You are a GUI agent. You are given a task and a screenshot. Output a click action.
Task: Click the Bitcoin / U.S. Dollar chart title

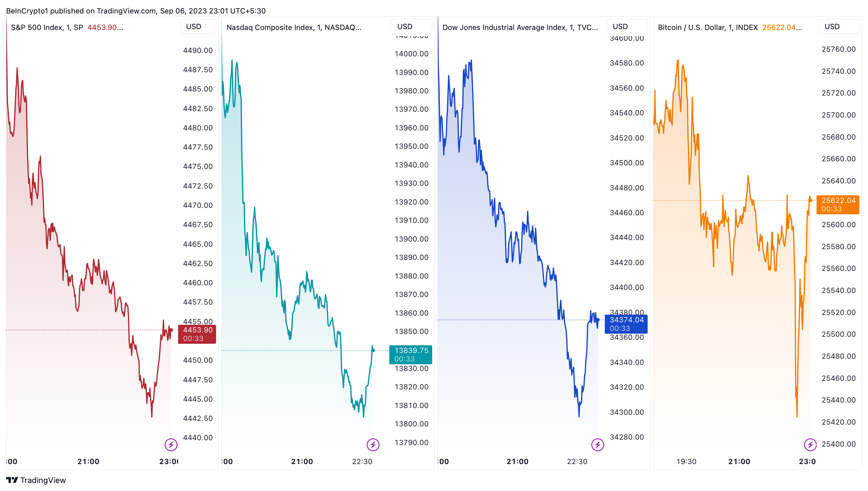tap(708, 27)
